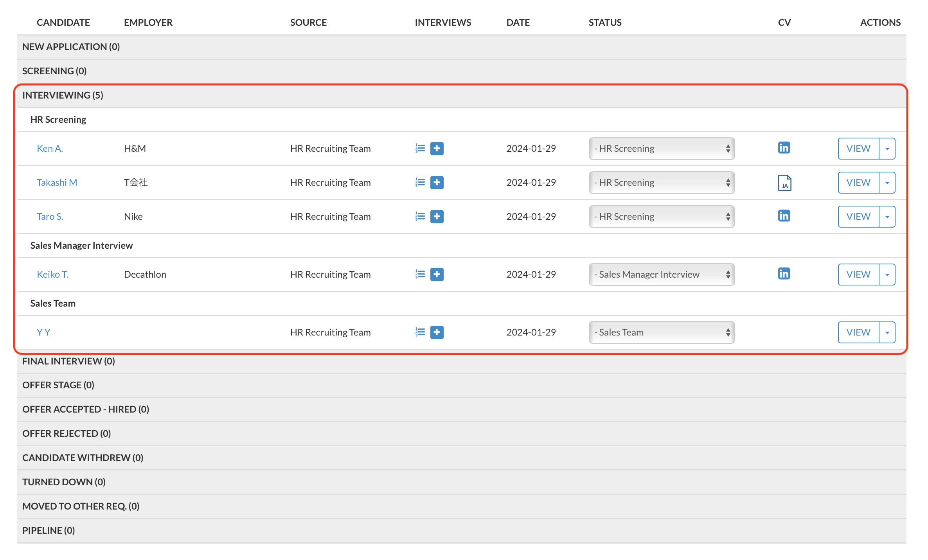This screenshot has width=928, height=560.
Task: Open the Sales Team status dropdown for Y Y
Action: tap(661, 332)
